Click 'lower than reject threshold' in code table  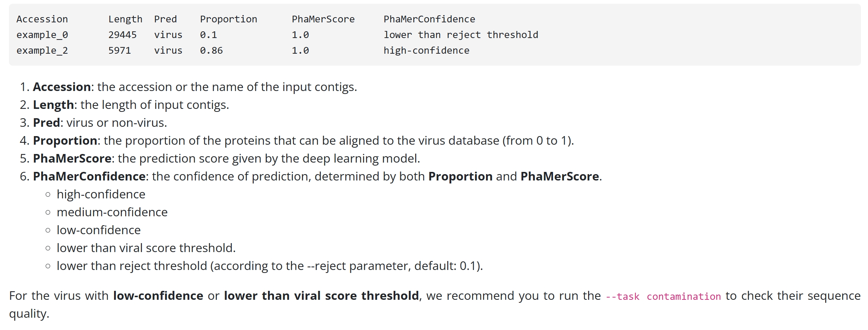pyautogui.click(x=461, y=35)
